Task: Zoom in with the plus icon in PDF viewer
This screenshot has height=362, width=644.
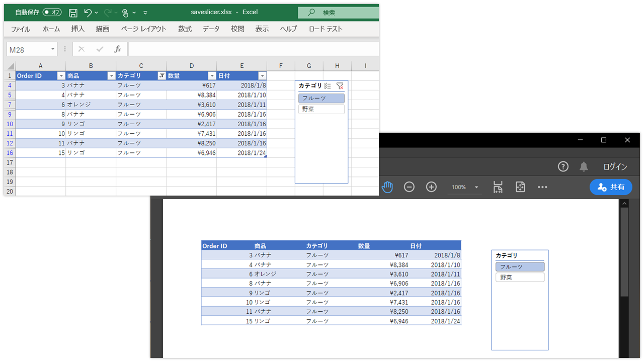Action: pyautogui.click(x=431, y=187)
